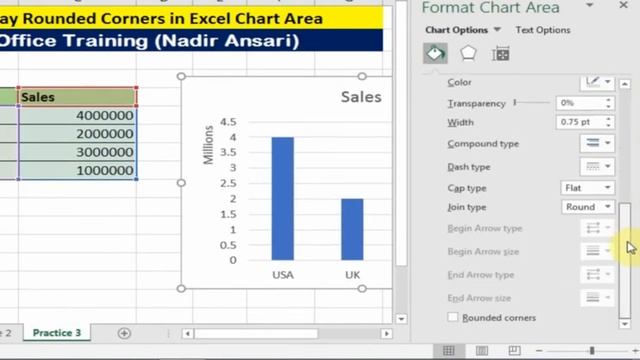Close the Format Chart Area pane
640x360 pixels.
tap(623, 5)
